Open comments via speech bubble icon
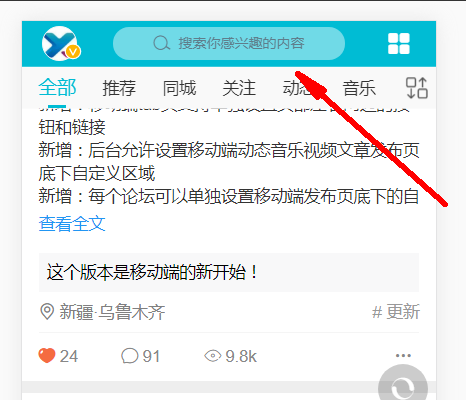Screen dimensions: 466x400 coord(129,356)
